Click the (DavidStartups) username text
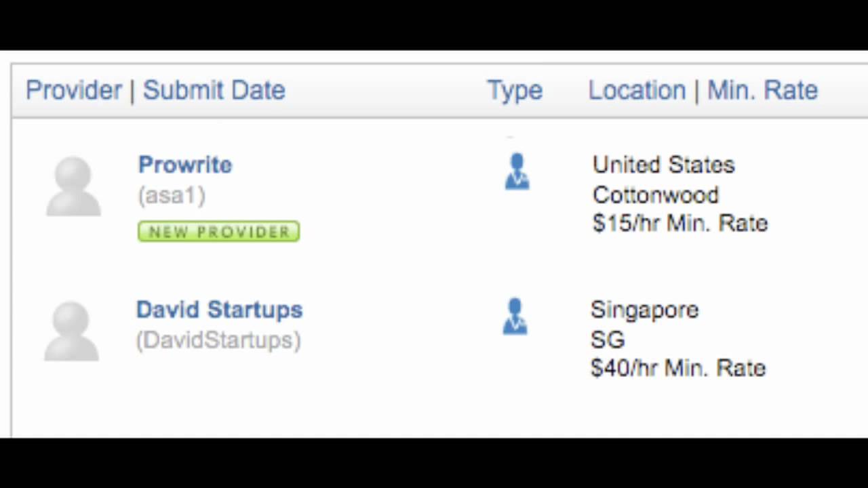The image size is (868, 488). pyautogui.click(x=218, y=340)
